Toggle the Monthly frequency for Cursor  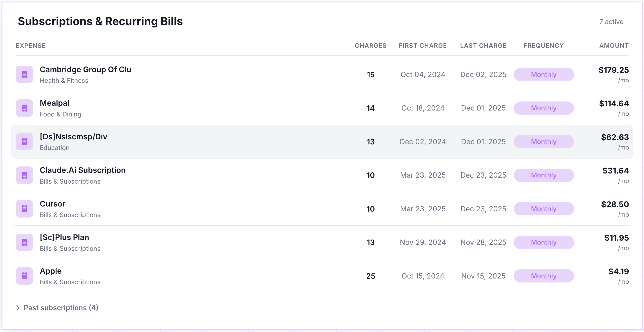tap(544, 208)
